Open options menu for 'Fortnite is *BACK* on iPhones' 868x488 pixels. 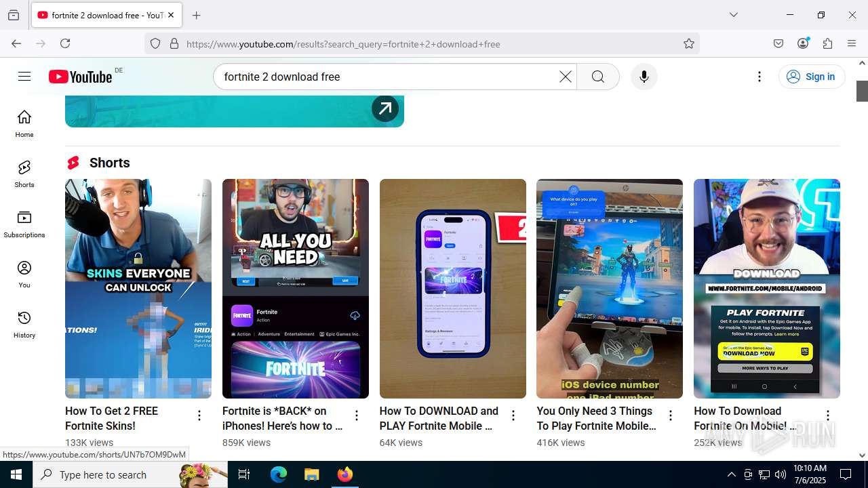point(357,415)
